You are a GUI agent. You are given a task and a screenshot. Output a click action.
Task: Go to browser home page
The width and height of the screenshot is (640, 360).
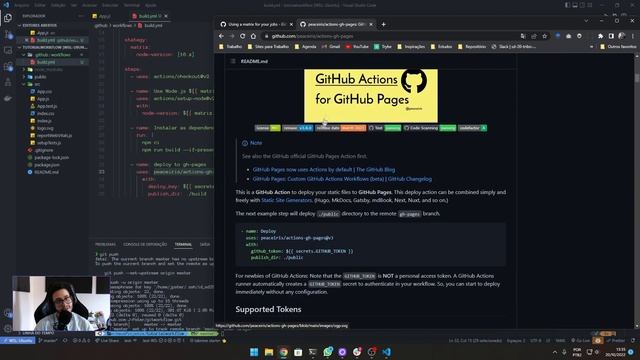click(253, 36)
